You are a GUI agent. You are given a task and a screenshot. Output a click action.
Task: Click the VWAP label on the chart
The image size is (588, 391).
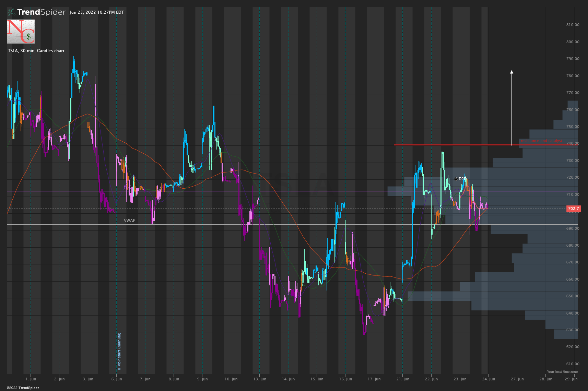point(129,221)
